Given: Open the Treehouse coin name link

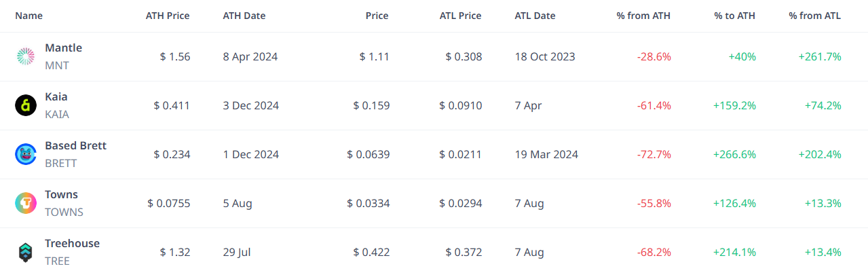Looking at the screenshot, I should (72, 243).
